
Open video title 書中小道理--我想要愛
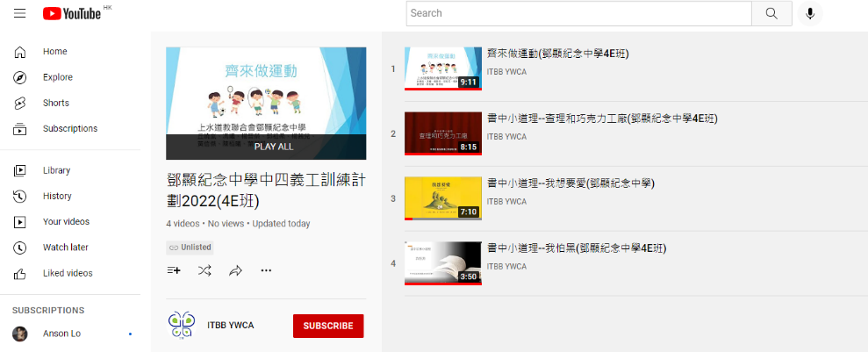[x=570, y=183]
